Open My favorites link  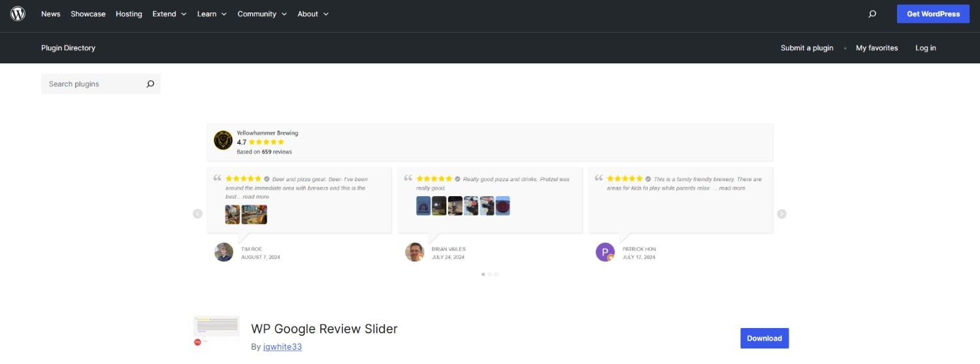[x=877, y=48]
